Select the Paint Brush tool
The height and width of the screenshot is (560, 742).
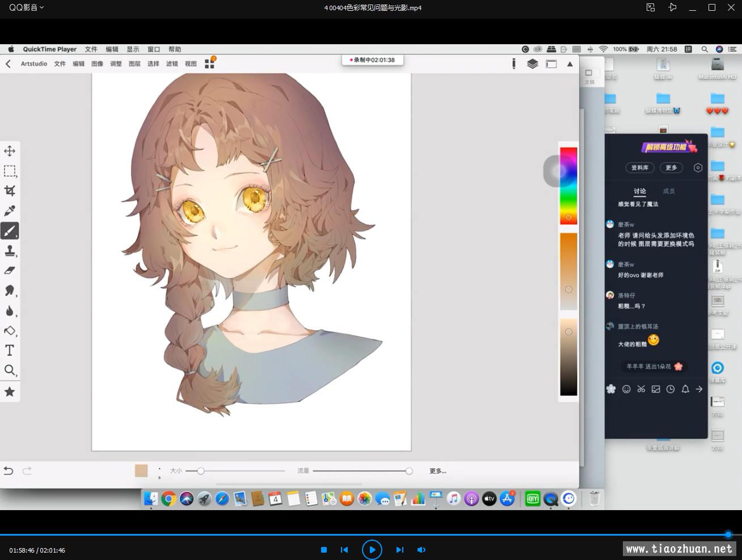click(x=10, y=231)
